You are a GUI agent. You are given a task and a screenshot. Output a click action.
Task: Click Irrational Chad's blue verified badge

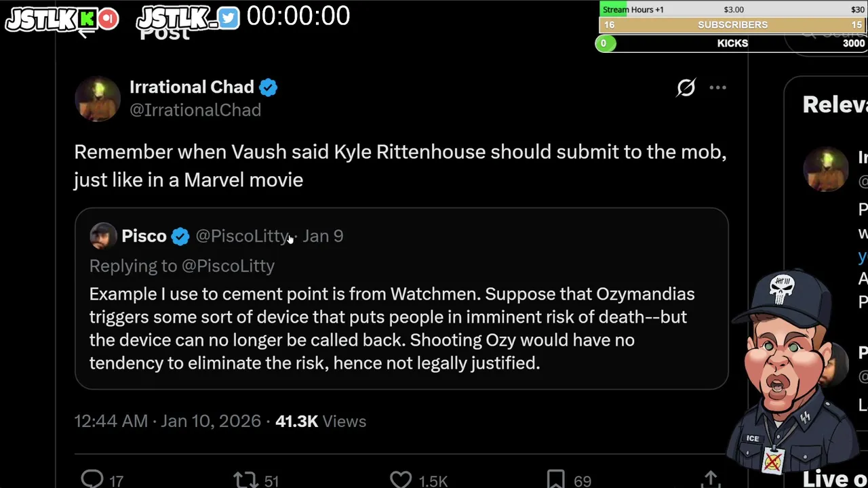coord(269,87)
